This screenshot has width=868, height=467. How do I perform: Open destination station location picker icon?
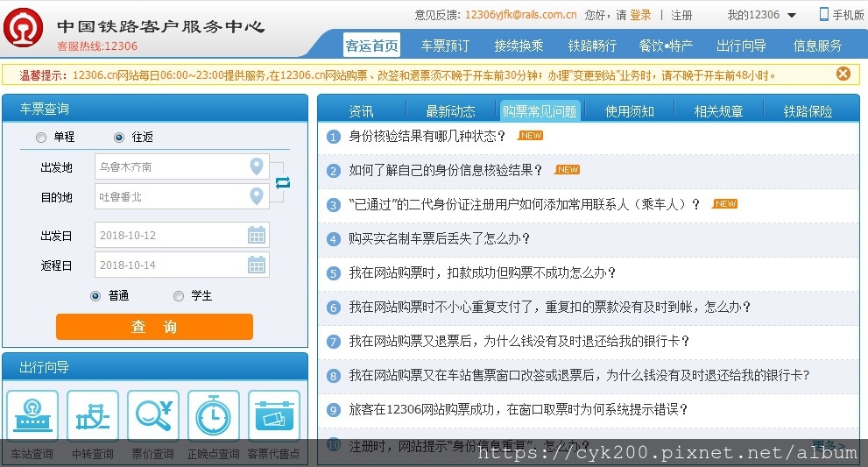coord(257,196)
